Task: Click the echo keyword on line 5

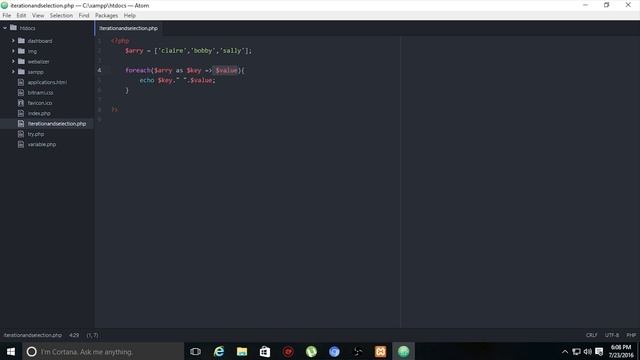Action: pos(147,80)
